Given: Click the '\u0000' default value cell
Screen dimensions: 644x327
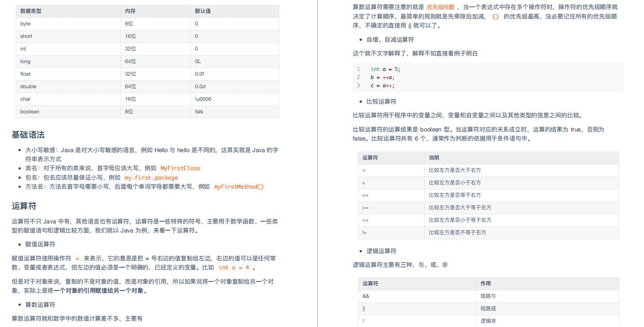Looking at the screenshot, I should [x=235, y=99].
